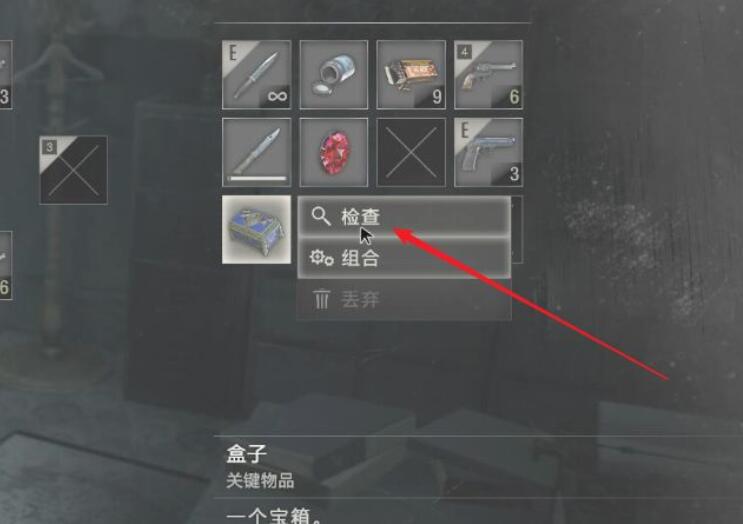
Task: Click the 盒子 item name heading
Action: tap(246, 453)
